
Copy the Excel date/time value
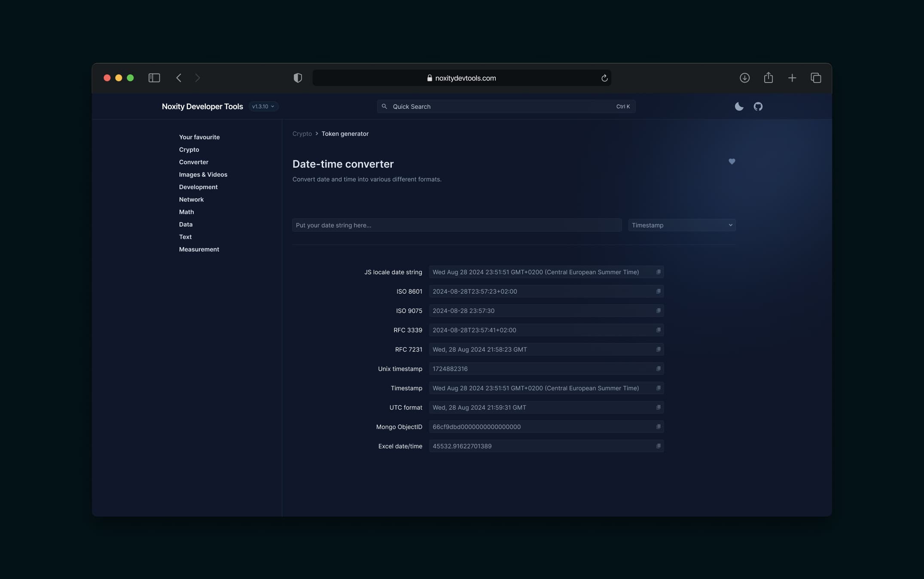click(x=658, y=446)
